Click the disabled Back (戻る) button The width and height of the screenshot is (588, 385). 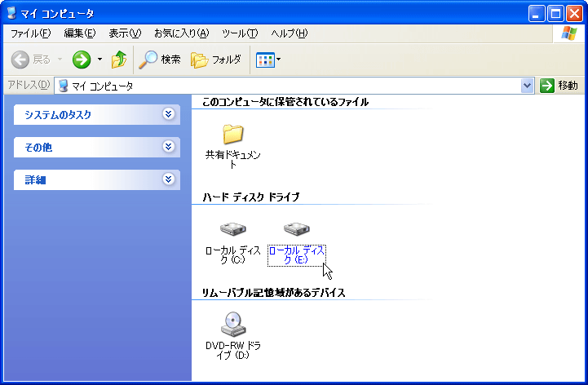point(31,60)
